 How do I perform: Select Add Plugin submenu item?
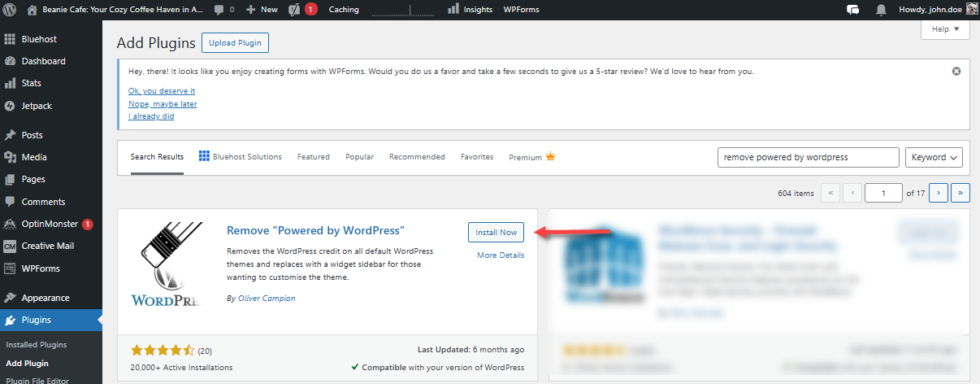[28, 364]
